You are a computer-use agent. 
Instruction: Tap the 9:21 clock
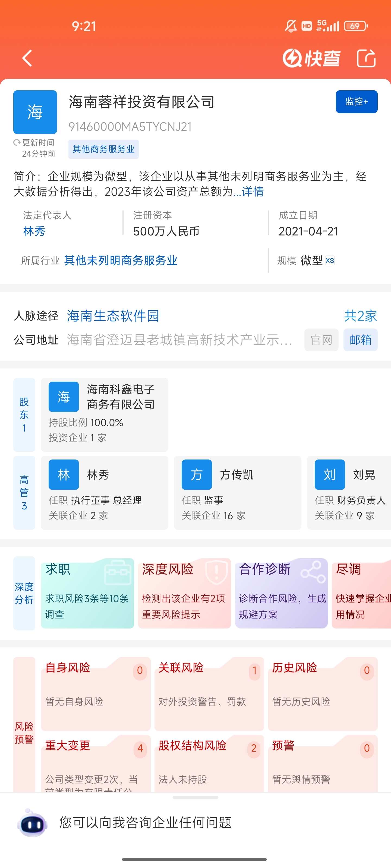(x=84, y=26)
